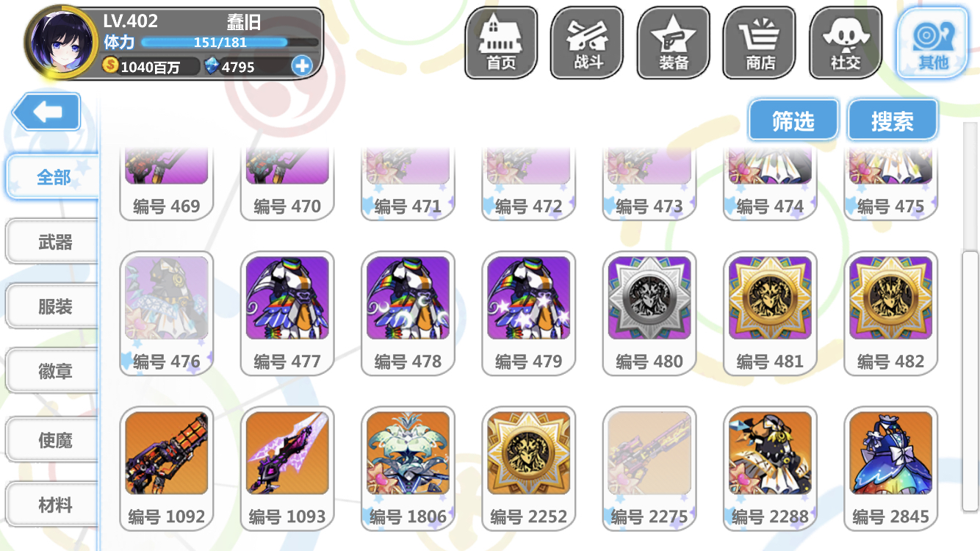Tap the back arrow button
Image resolution: width=980 pixels, height=551 pixels.
pos(47,112)
